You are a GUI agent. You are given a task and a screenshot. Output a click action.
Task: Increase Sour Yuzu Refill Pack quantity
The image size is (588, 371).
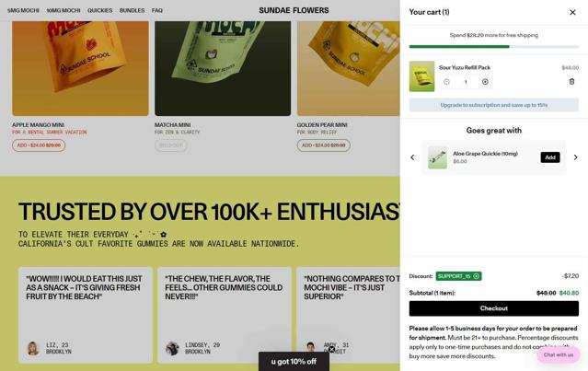(x=485, y=82)
